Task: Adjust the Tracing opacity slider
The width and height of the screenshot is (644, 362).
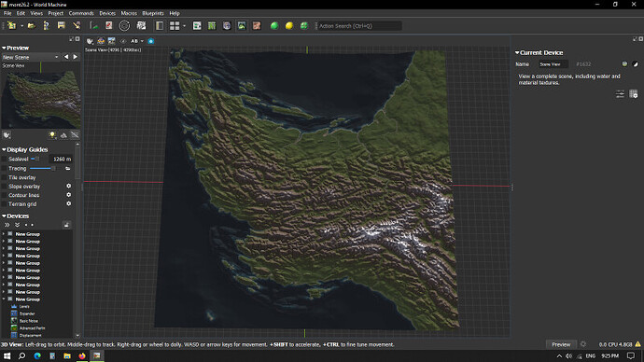Action: [43, 168]
